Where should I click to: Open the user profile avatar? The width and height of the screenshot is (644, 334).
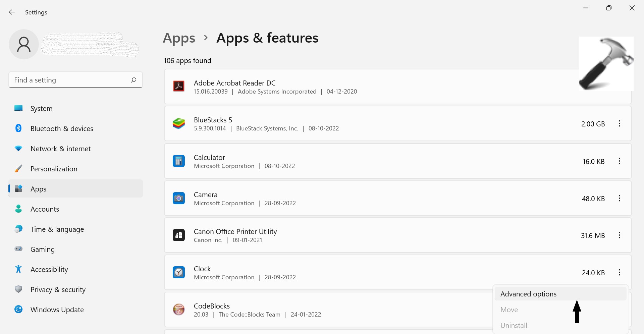[24, 44]
